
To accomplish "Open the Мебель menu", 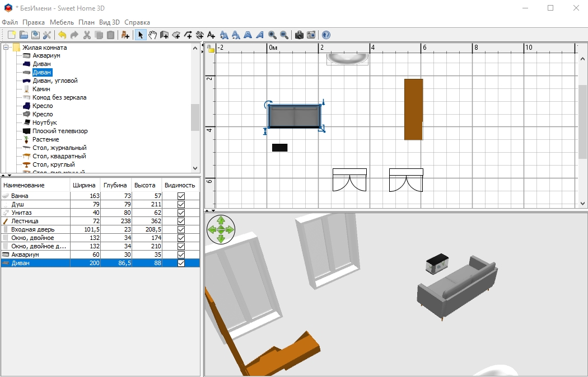I will click(62, 22).
